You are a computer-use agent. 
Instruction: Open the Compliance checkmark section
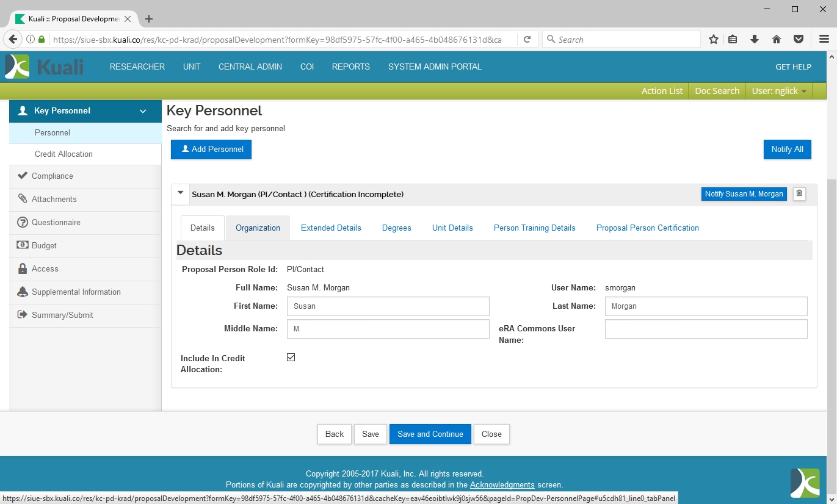[52, 176]
